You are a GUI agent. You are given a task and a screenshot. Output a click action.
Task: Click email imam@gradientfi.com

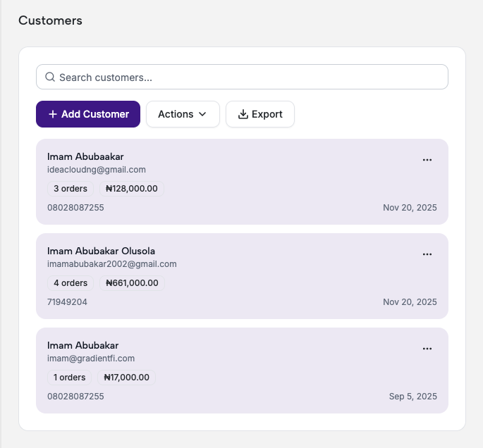(x=91, y=359)
